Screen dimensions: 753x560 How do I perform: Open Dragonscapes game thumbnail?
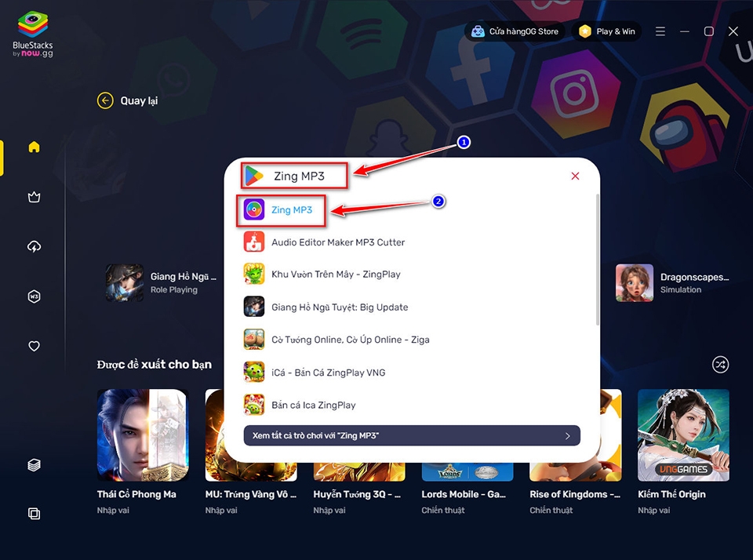(635, 283)
